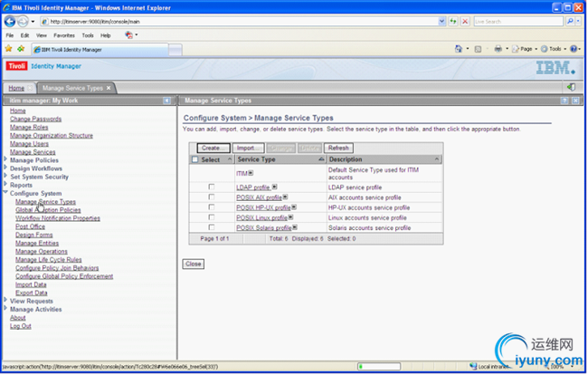Click the empty new tab button
The height and width of the screenshot is (375, 588).
pyautogui.click(x=175, y=50)
